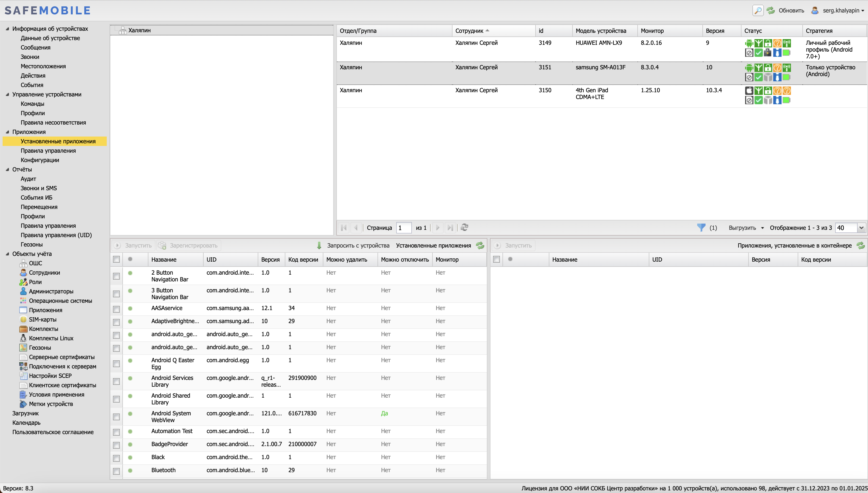Click the reload icon in device table pager
The image size is (868, 493).
point(464,227)
